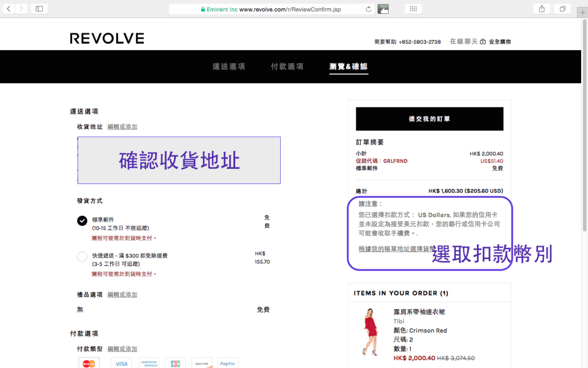Go to 付款選項 checkout step
Screen dimensions: 588x368
tap(287, 67)
